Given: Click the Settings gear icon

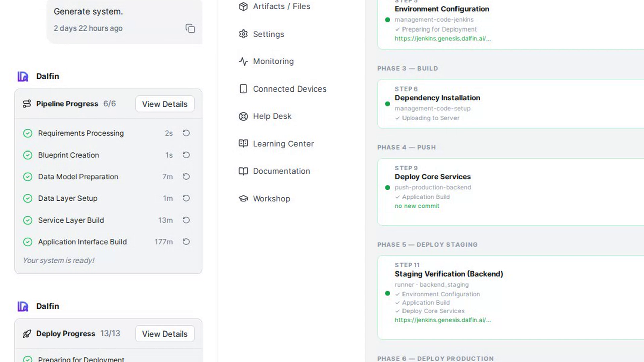Looking at the screenshot, I should [243, 34].
